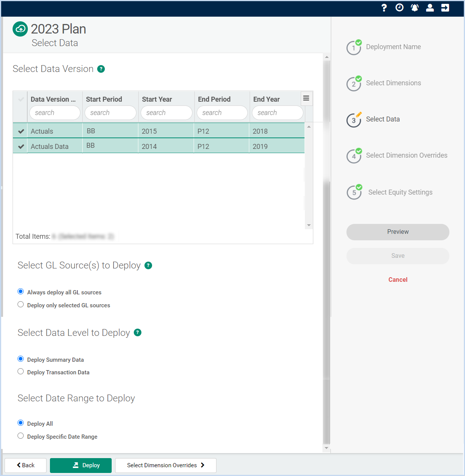Click the Actuals data version cell
The width and height of the screenshot is (465, 476).
(x=55, y=131)
